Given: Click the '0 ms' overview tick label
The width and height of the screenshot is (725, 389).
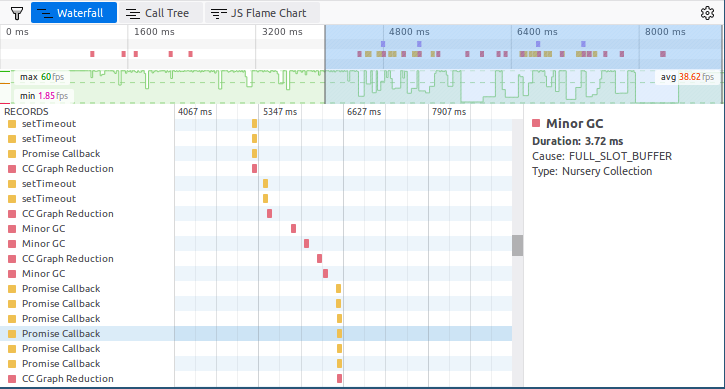Looking at the screenshot, I should (17, 32).
